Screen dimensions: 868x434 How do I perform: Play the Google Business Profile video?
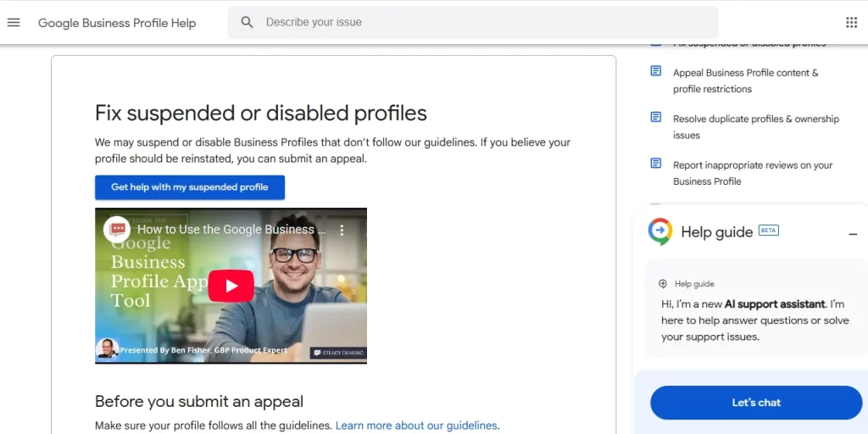231,286
